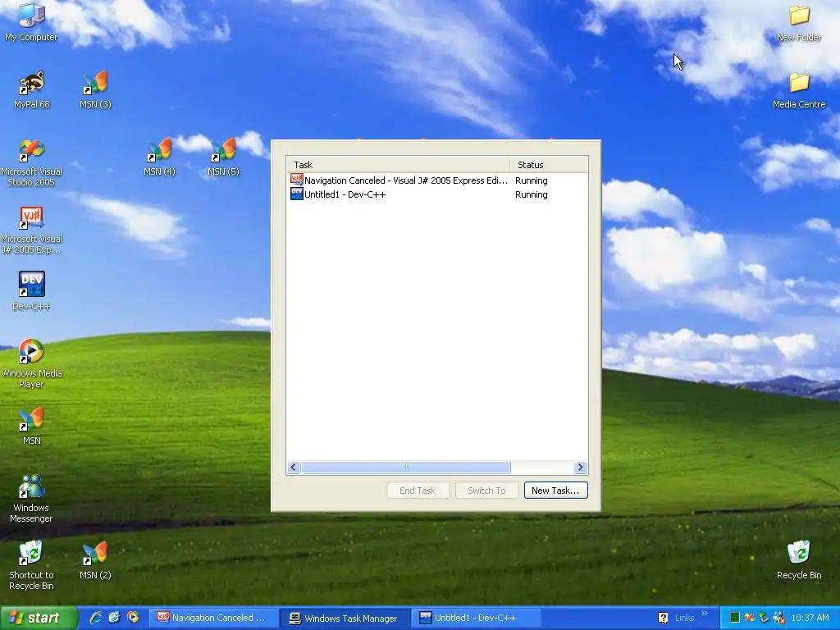Select the New Folder desktop icon
Viewport: 840px width, 630px height.
tap(799, 22)
